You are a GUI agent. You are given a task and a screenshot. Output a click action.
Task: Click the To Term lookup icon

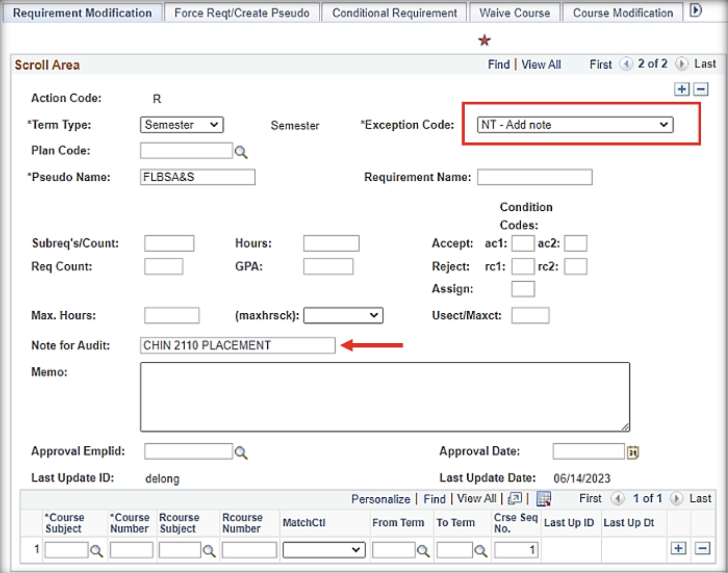[480, 550]
